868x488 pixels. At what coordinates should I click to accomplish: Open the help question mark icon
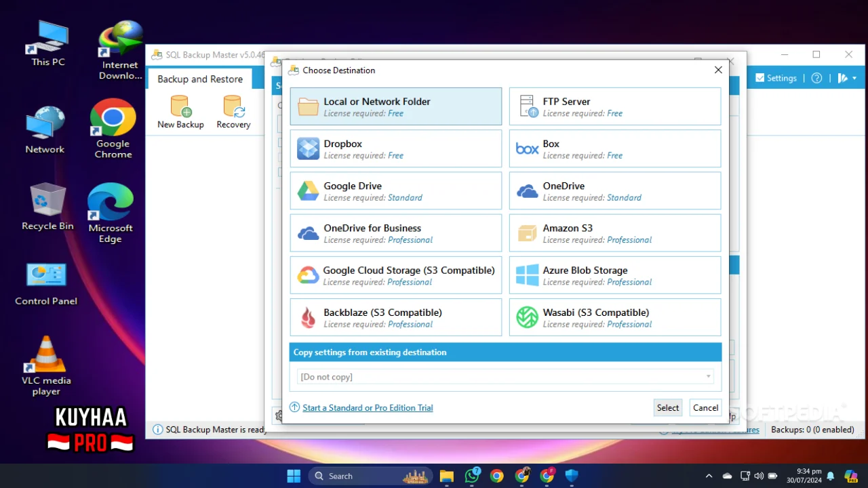[x=816, y=78]
